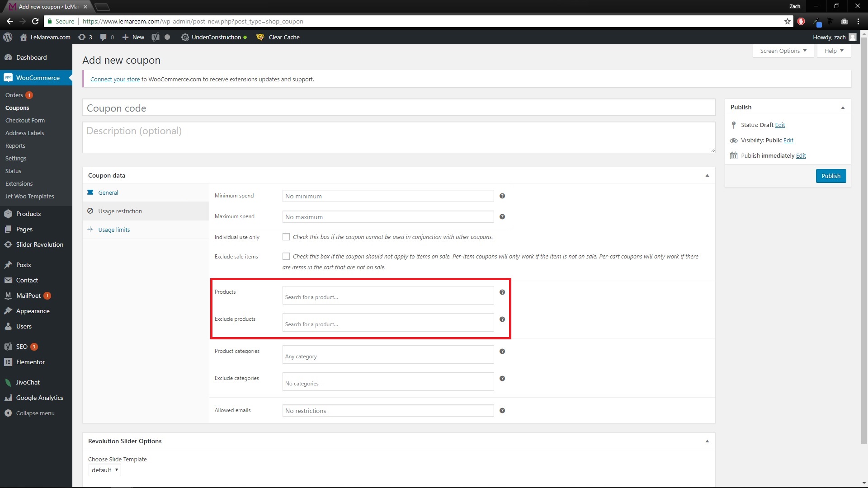Open help tooltip for Maximum spend
This screenshot has height=488, width=868.
click(x=502, y=216)
